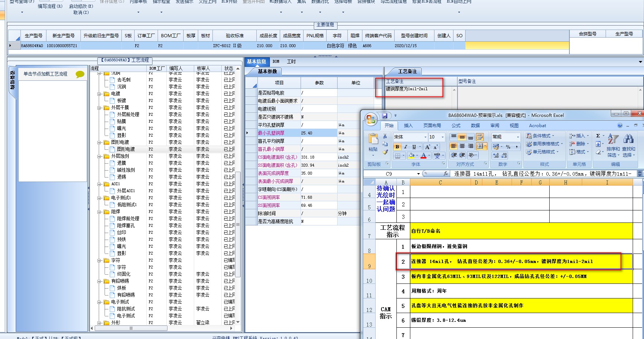The height and width of the screenshot is (339, 644).
Task: Increase font size with the large A icon
Action: coord(428,147)
